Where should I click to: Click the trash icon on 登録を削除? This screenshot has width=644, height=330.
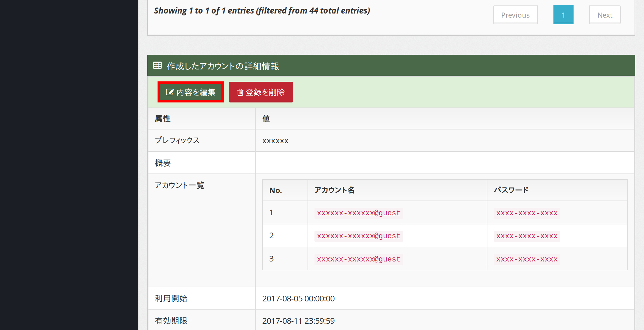click(240, 92)
